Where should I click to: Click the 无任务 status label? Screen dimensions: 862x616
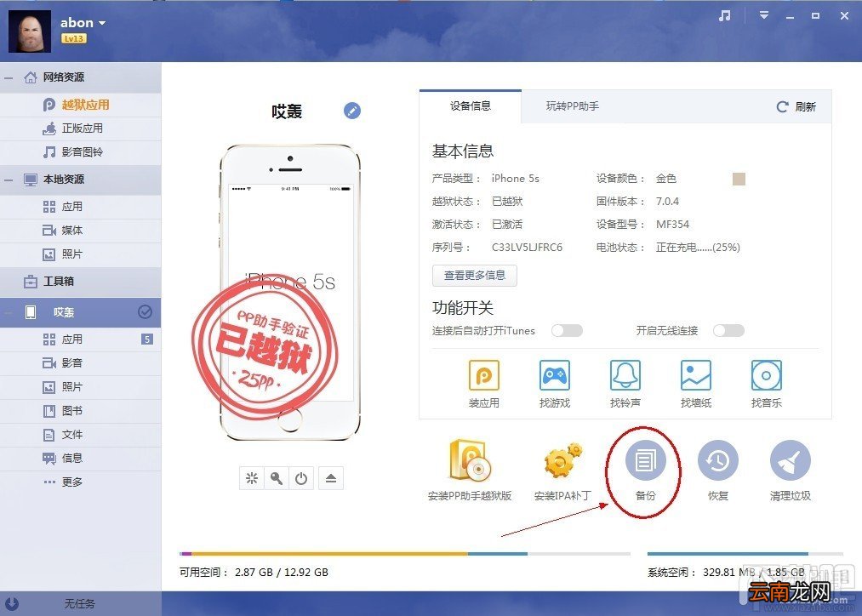click(x=80, y=603)
